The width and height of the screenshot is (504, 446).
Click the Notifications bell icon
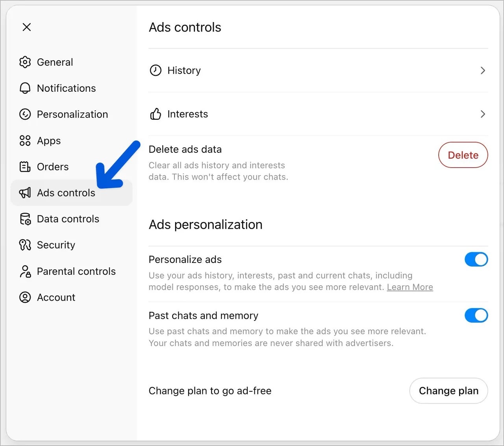[x=25, y=88]
